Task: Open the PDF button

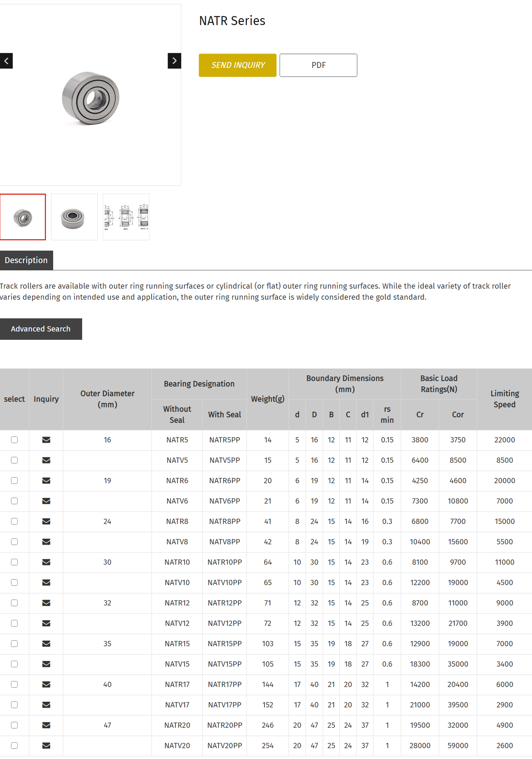Action: [x=318, y=65]
